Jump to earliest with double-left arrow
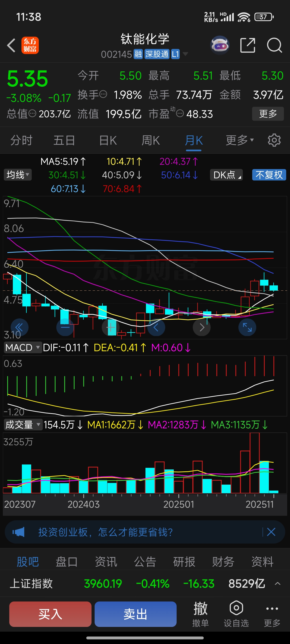 coord(19,327)
